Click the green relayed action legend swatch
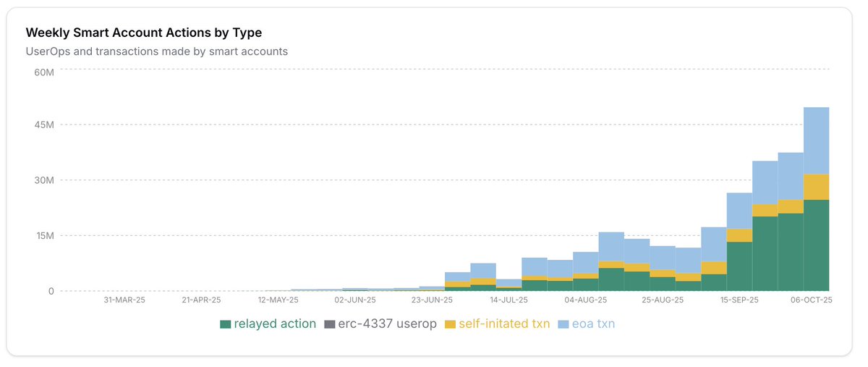868x367 pixels. 225,324
